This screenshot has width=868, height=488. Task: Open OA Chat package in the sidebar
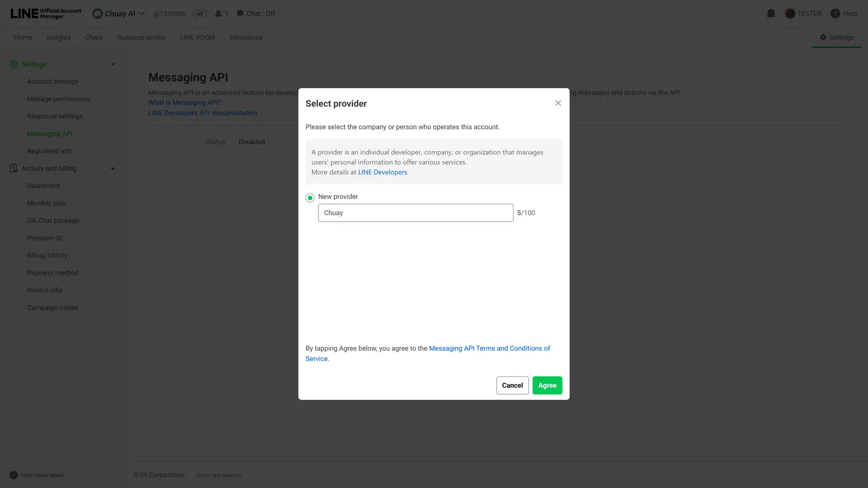[53, 221]
